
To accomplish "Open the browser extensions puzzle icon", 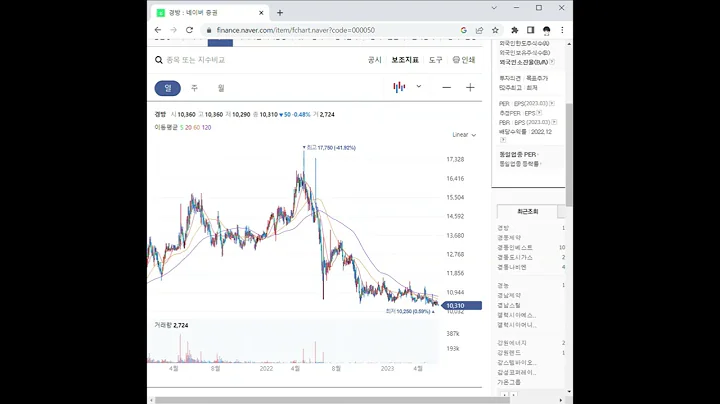I will [515, 30].
